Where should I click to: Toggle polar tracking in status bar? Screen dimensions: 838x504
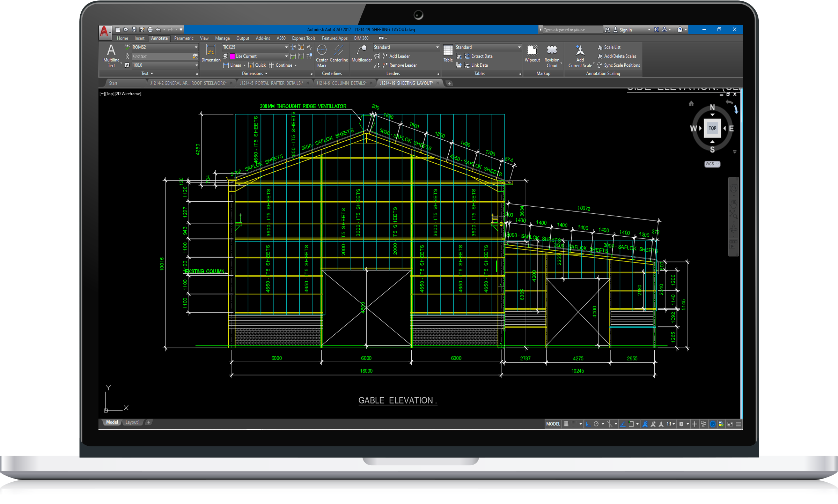tap(596, 424)
